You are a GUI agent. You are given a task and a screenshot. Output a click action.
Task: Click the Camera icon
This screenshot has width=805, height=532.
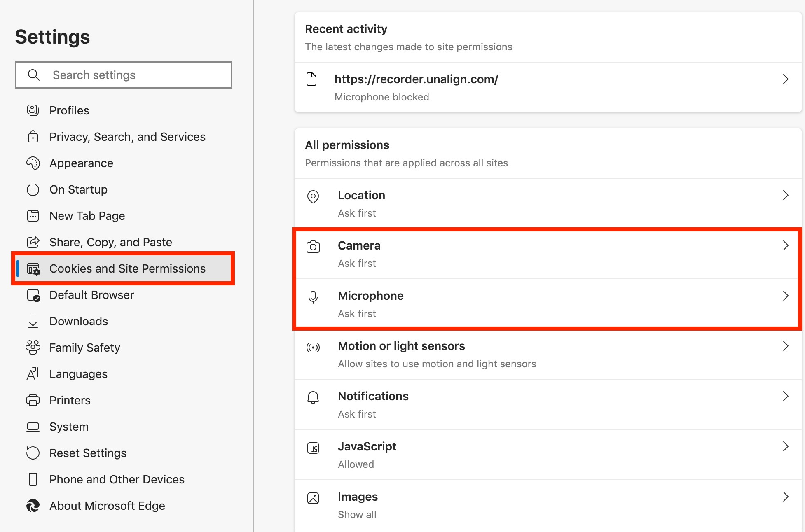point(313,247)
